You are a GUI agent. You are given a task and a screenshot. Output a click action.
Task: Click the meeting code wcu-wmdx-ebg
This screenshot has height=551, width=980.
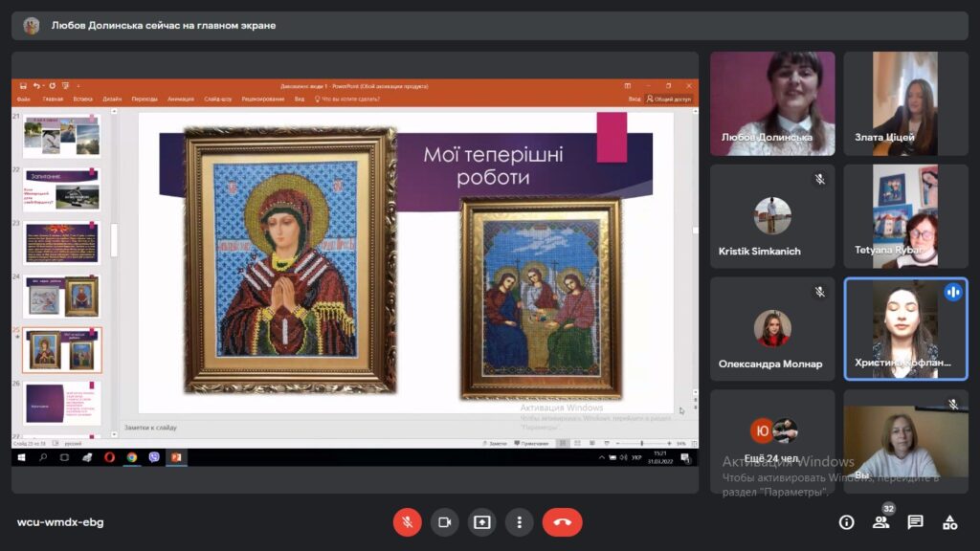click(60, 522)
